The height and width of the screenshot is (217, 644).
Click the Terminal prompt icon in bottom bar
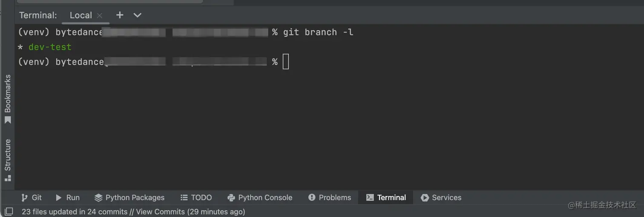[370, 197]
